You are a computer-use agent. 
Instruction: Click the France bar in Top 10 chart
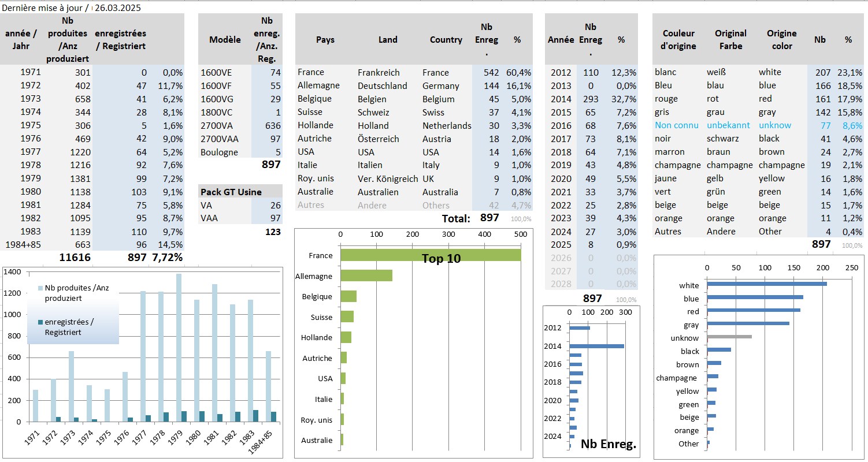click(x=431, y=255)
